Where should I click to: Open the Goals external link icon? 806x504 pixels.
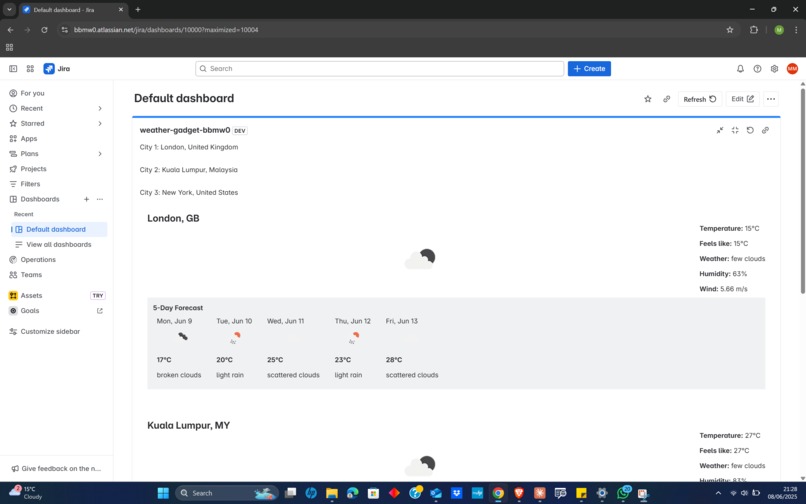coord(100,311)
